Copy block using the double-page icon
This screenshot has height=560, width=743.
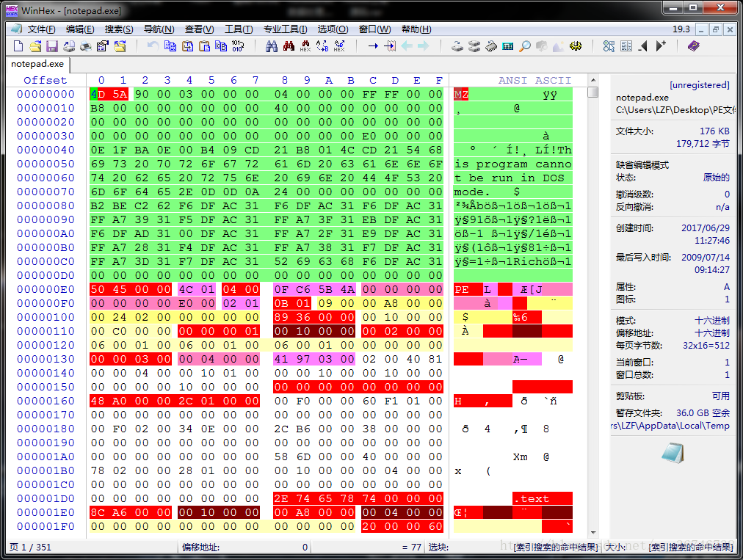pos(170,46)
